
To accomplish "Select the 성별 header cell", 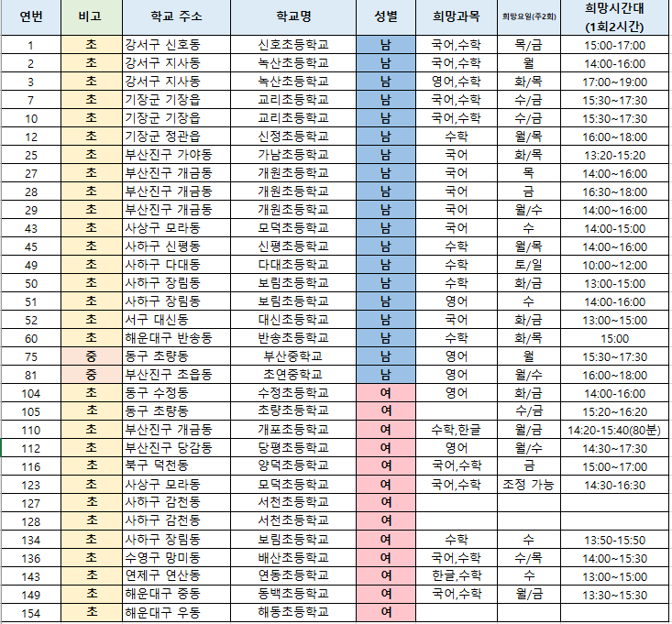I will click(386, 17).
